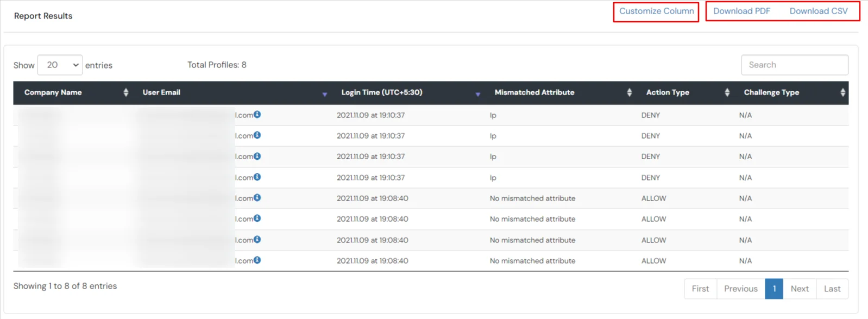Click ALLOW cell in the last row
Viewport: 868px width, 319px height.
[653, 261]
